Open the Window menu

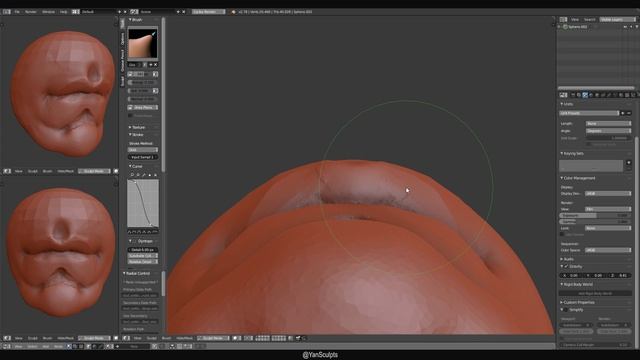49,12
